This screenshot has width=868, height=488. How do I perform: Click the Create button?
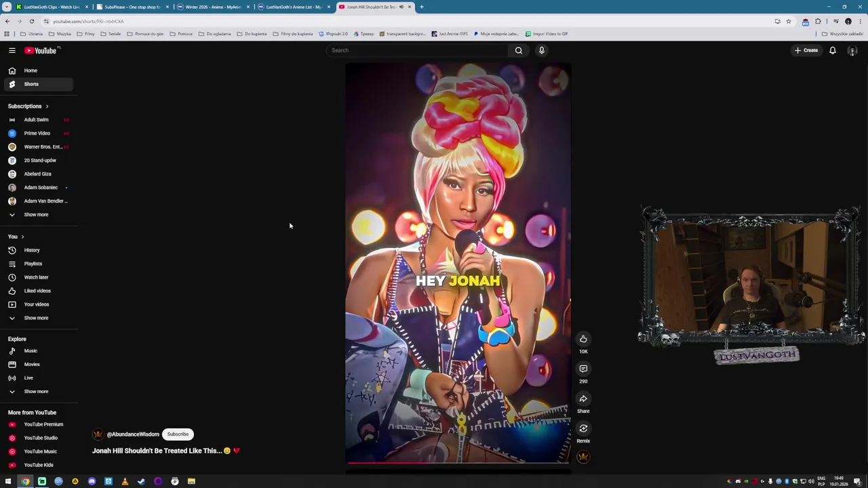(807, 50)
